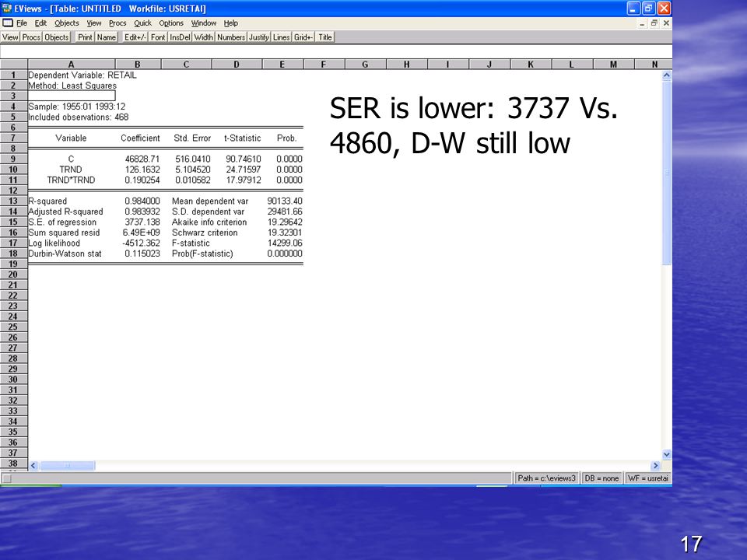
Task: Click S.E. of regression value 3737.138
Action: pos(142,222)
